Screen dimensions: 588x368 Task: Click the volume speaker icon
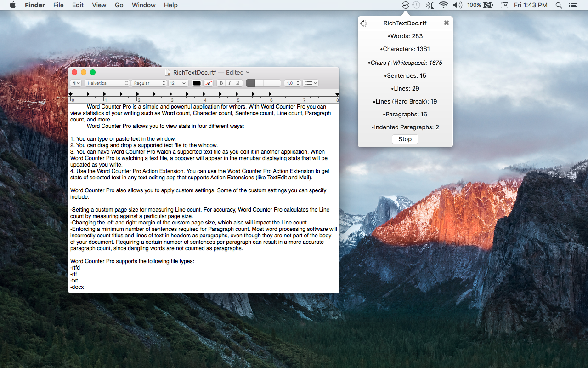[457, 5]
